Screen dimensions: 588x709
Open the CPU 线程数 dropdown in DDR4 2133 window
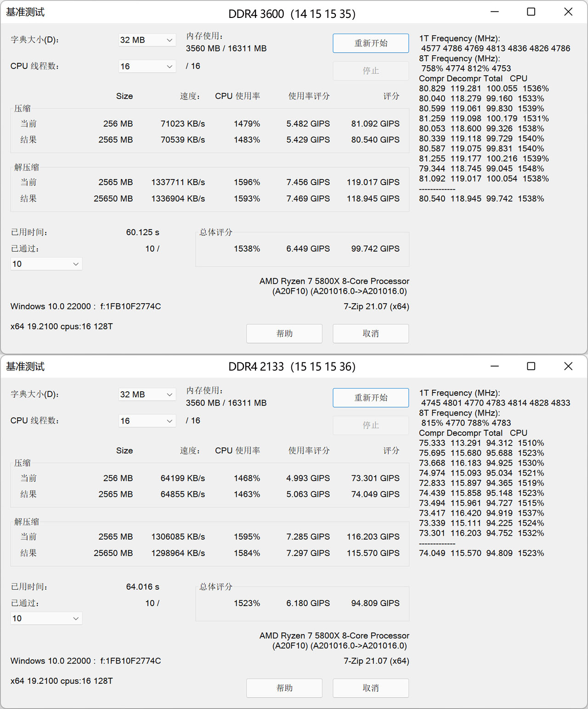(x=147, y=421)
